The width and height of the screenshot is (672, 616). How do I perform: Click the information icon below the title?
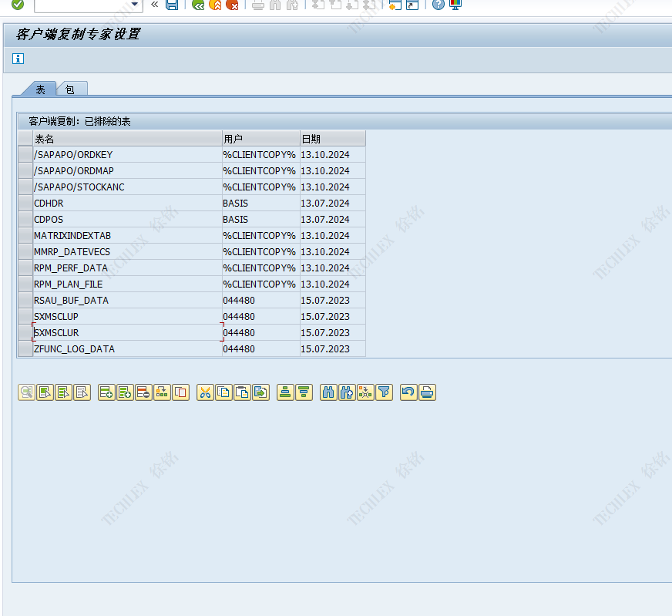(18, 59)
